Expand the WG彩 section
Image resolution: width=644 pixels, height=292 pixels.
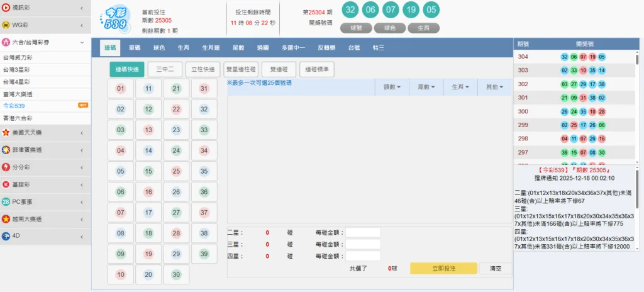click(82, 25)
